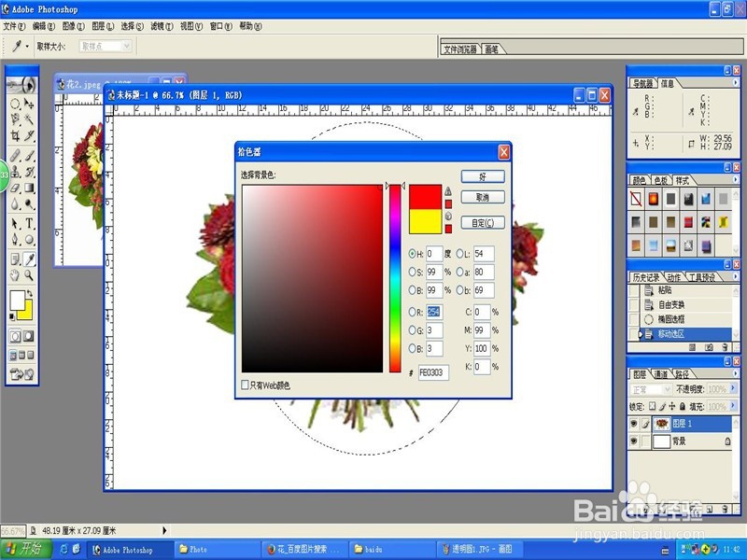Select the History Brush tool
747x560 pixels.
coord(29,172)
